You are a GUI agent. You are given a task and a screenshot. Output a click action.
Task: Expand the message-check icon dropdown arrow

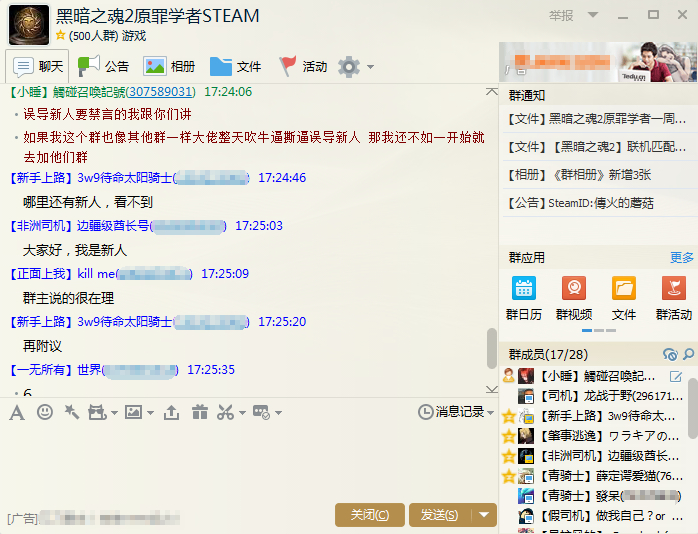click(278, 413)
